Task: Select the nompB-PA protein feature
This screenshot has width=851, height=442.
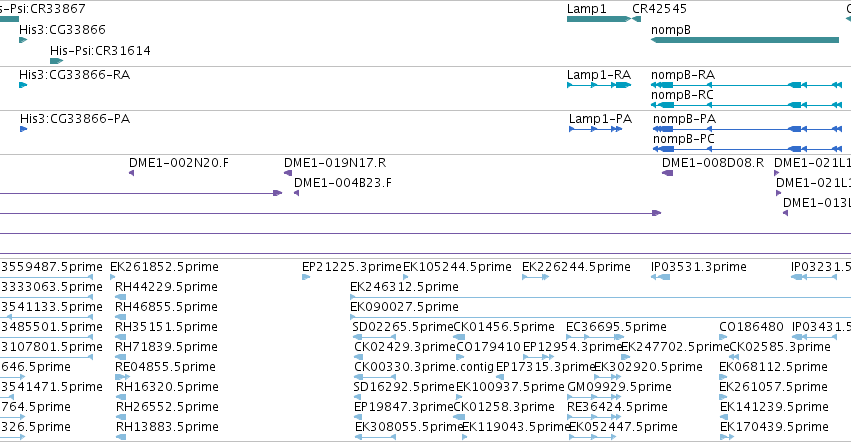Action: (747, 129)
